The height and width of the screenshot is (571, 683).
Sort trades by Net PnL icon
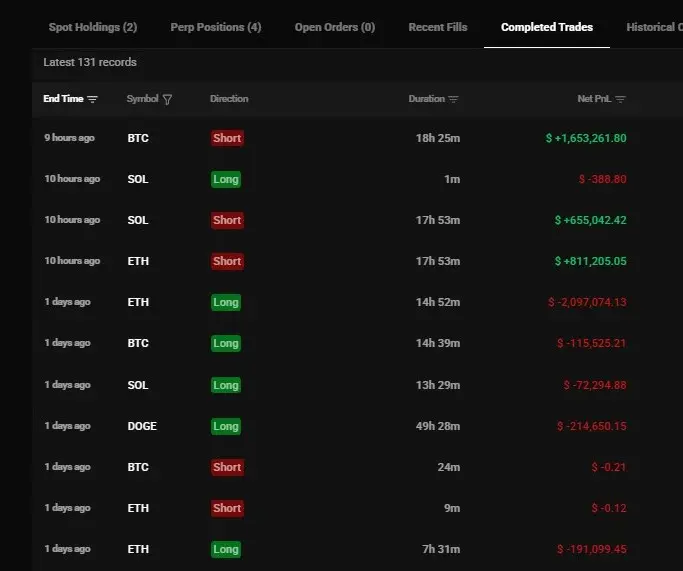pos(620,99)
